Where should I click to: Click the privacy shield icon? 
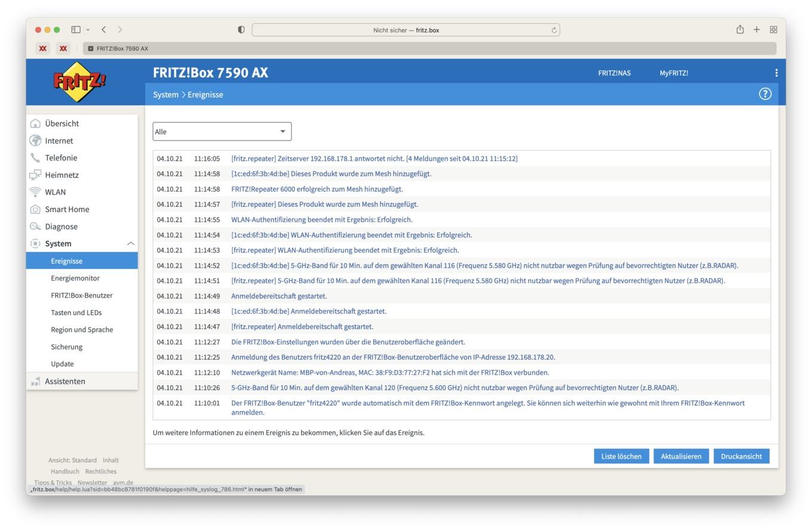click(x=241, y=30)
